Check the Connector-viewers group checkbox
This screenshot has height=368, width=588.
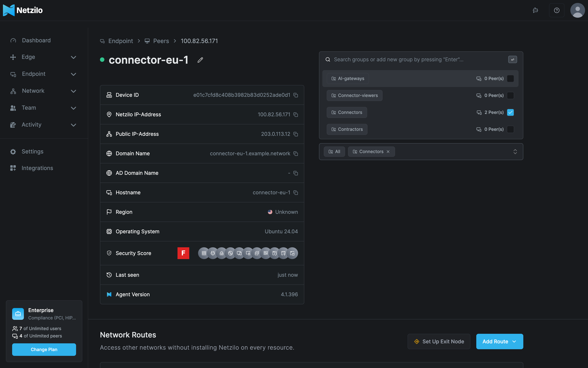[x=510, y=95]
